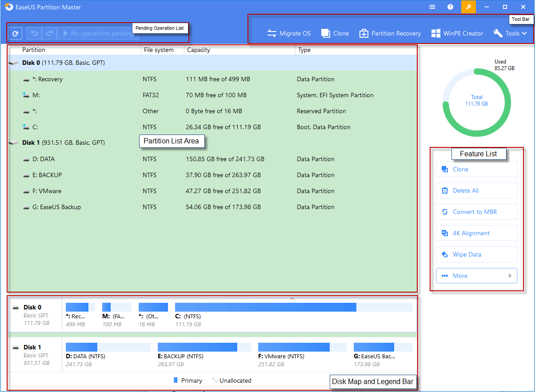Image resolution: width=535 pixels, height=392 pixels.
Task: Open Migrate OS from the toolbar
Action: click(289, 33)
